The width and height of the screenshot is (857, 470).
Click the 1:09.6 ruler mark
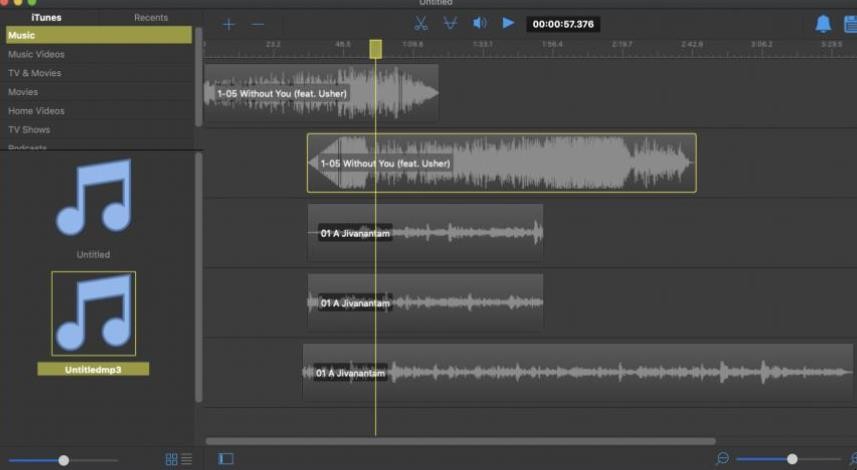coord(413,44)
